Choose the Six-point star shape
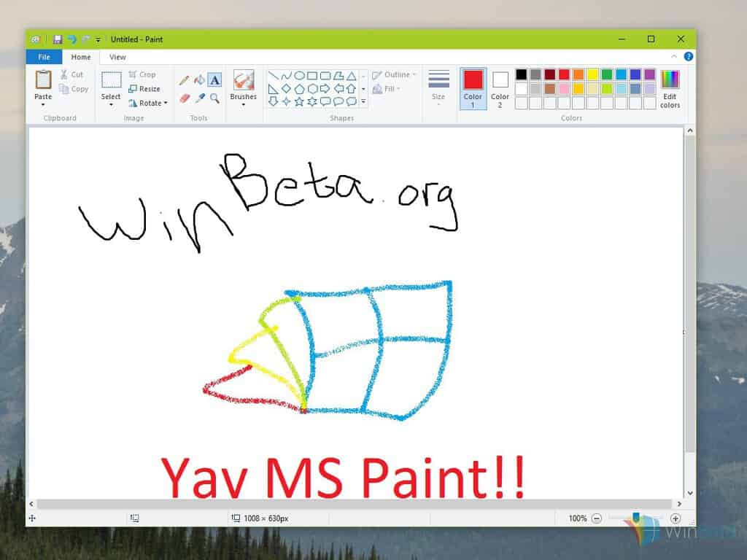The height and width of the screenshot is (560, 747). 312,101
